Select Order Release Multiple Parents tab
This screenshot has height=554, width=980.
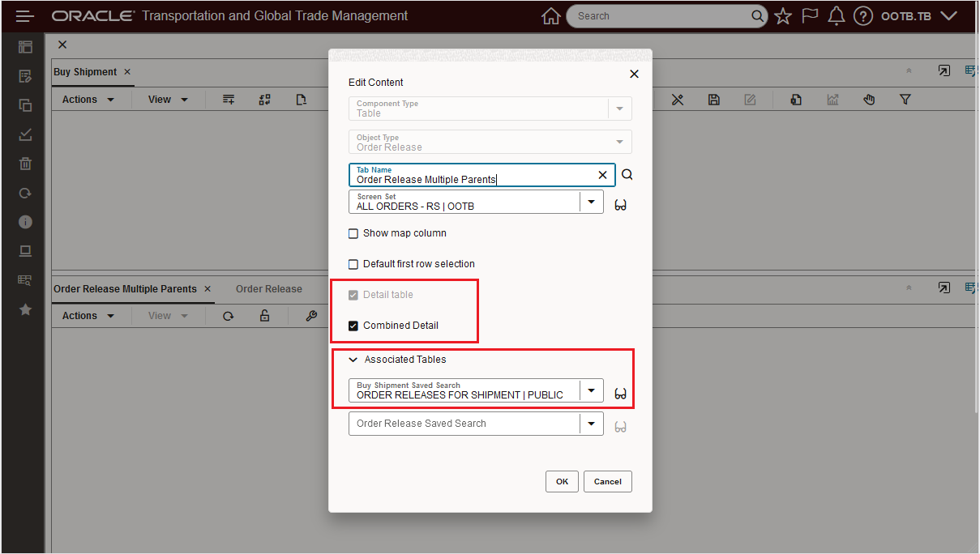pos(125,289)
